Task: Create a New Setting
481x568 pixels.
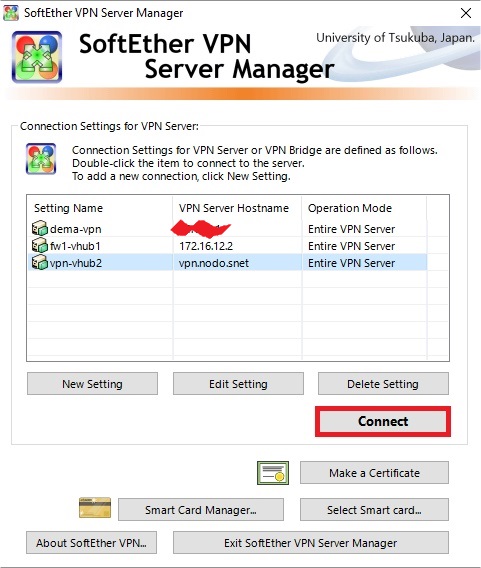Action: pyautogui.click(x=92, y=384)
